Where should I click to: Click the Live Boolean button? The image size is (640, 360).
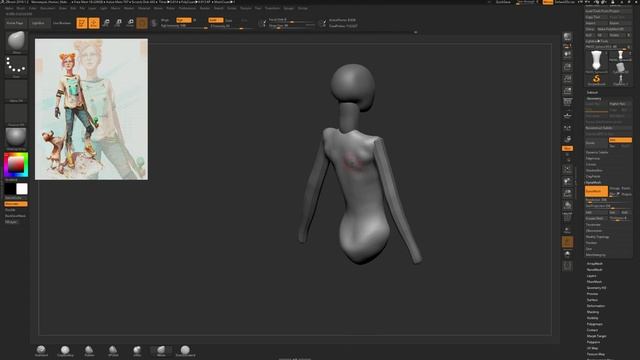[62, 23]
